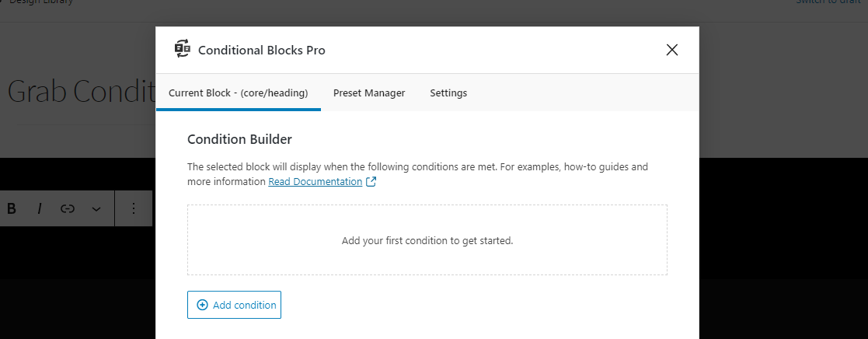868x339 pixels.
Task: Switch to the Preset Manager tab
Action: (369, 93)
